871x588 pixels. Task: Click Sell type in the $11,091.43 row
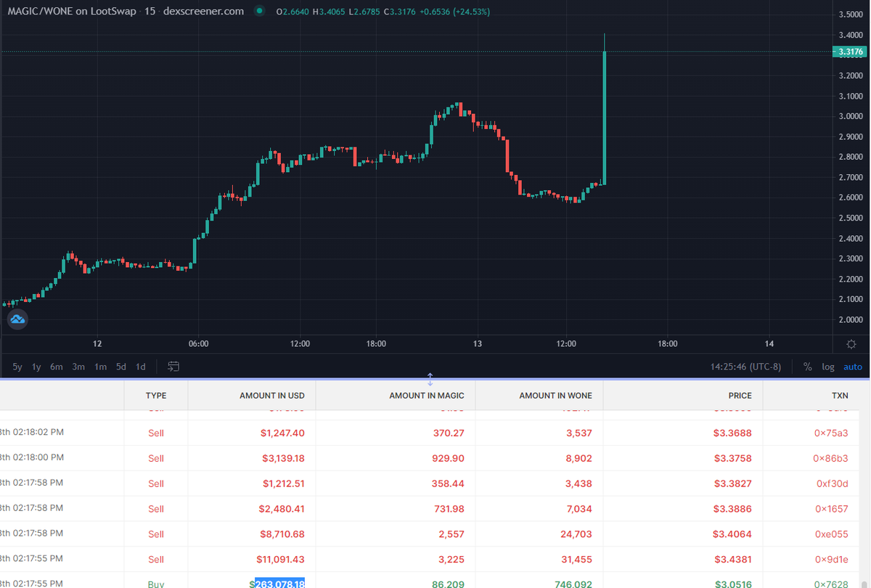coord(156,559)
